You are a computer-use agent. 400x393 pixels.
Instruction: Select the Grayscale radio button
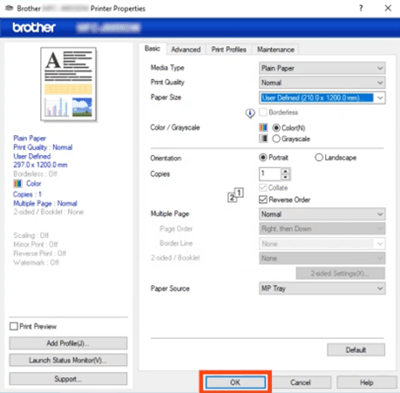[x=276, y=139]
